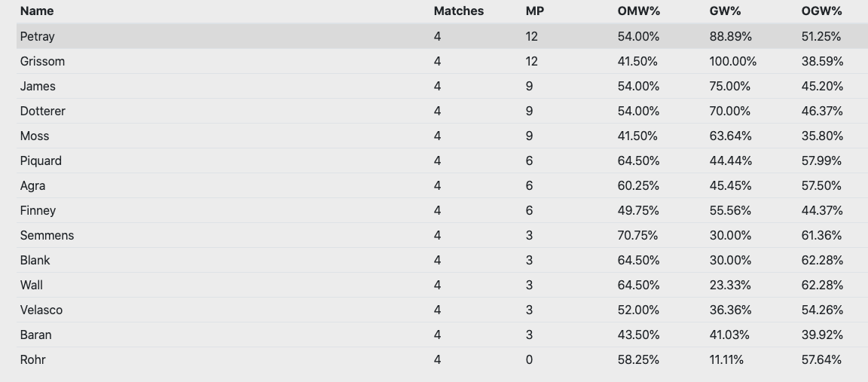Select the Semmens entry
Image resolution: width=868 pixels, height=382 pixels.
click(x=442, y=235)
